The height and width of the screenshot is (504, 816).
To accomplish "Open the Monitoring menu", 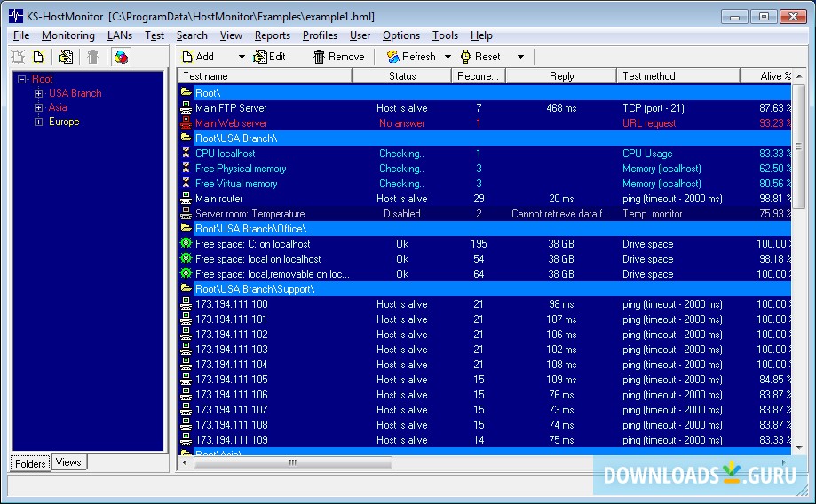I will click(x=67, y=35).
